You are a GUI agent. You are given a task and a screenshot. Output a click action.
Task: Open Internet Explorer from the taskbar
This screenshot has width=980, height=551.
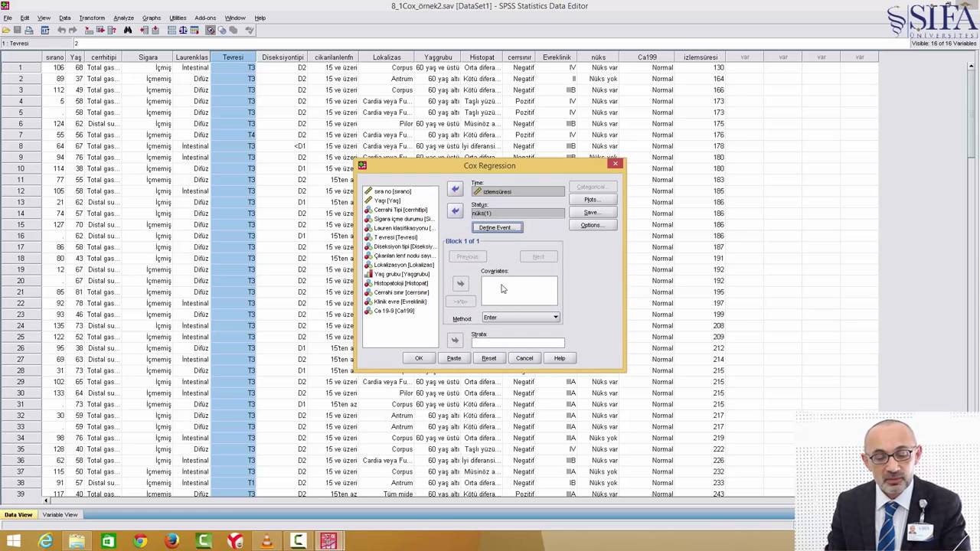pyautogui.click(x=46, y=542)
